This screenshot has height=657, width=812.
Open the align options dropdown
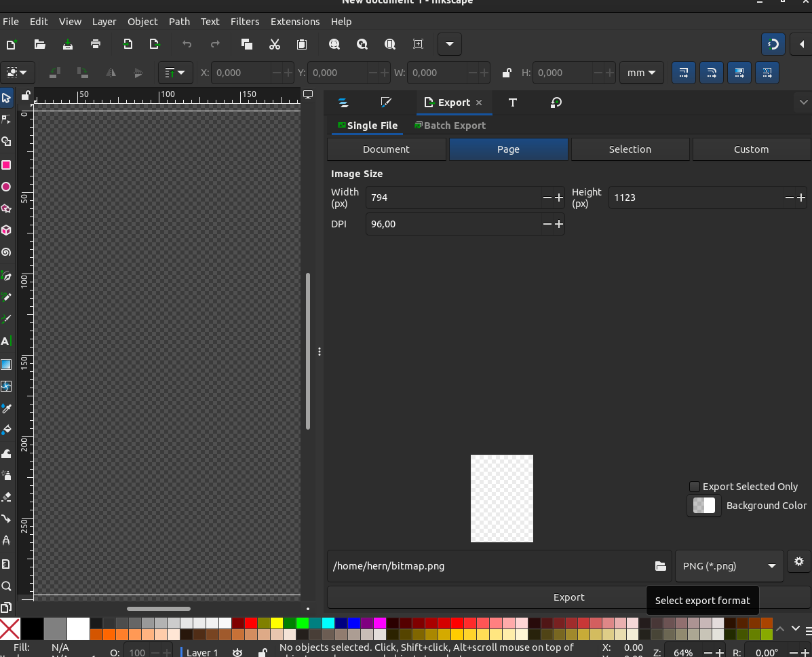click(175, 73)
